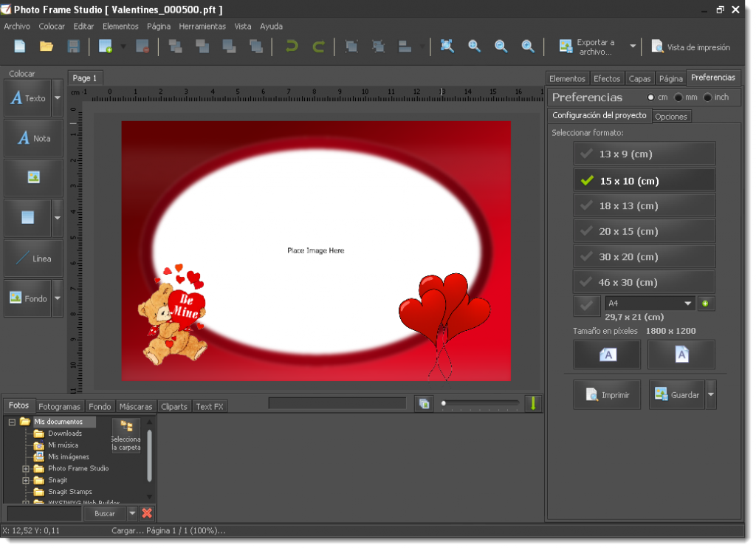Click the search text field beside Buscar
The height and width of the screenshot is (548, 756).
pyautogui.click(x=44, y=513)
